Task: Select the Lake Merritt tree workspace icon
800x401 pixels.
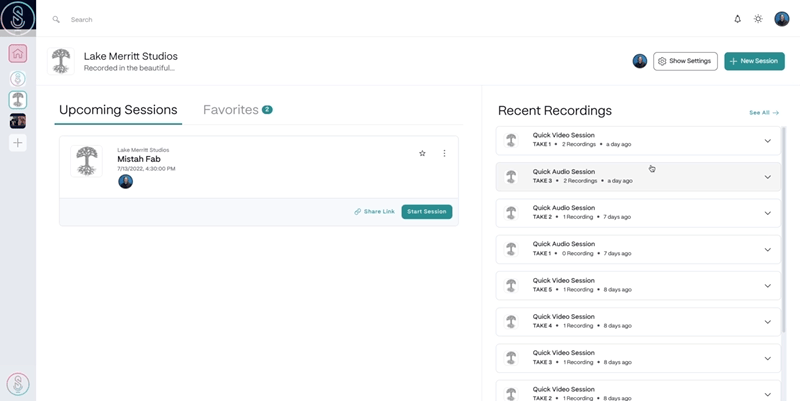Action: point(18,100)
